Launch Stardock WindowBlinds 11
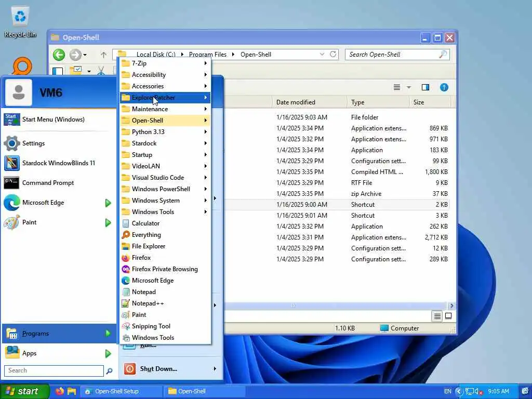 58,163
